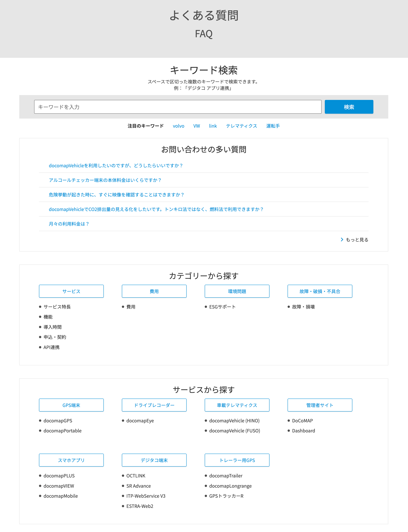Image resolution: width=408 pixels, height=532 pixels.
Task: Click the Dashboard list item
Action: tap(303, 431)
